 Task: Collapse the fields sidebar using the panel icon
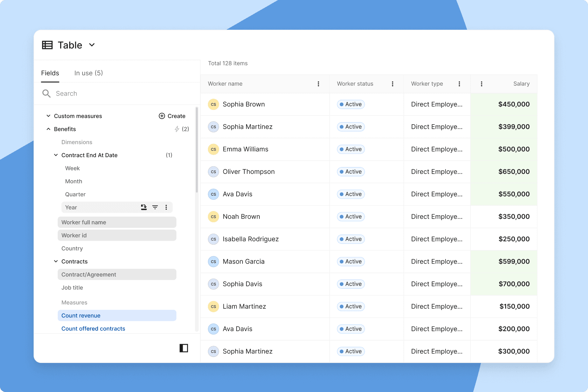184,348
